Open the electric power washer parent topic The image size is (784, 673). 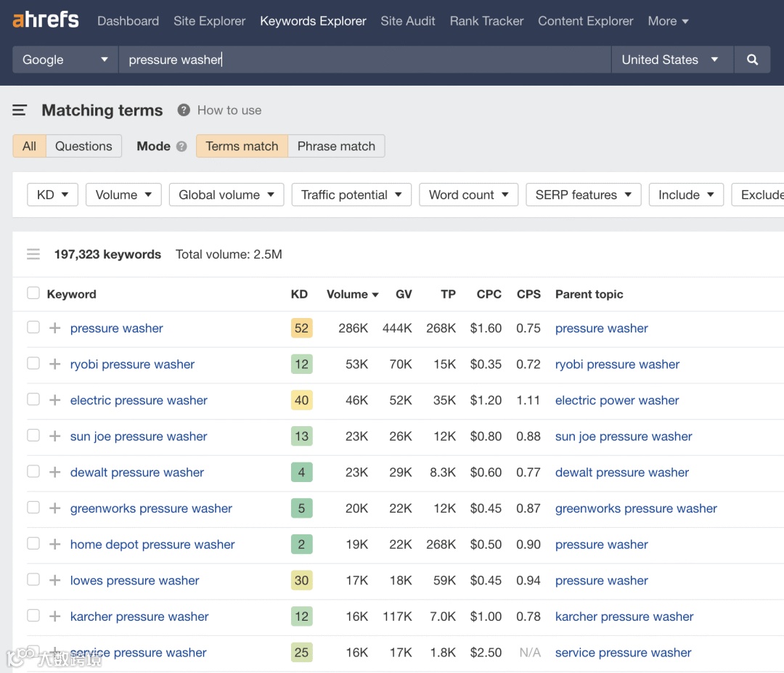click(x=617, y=400)
